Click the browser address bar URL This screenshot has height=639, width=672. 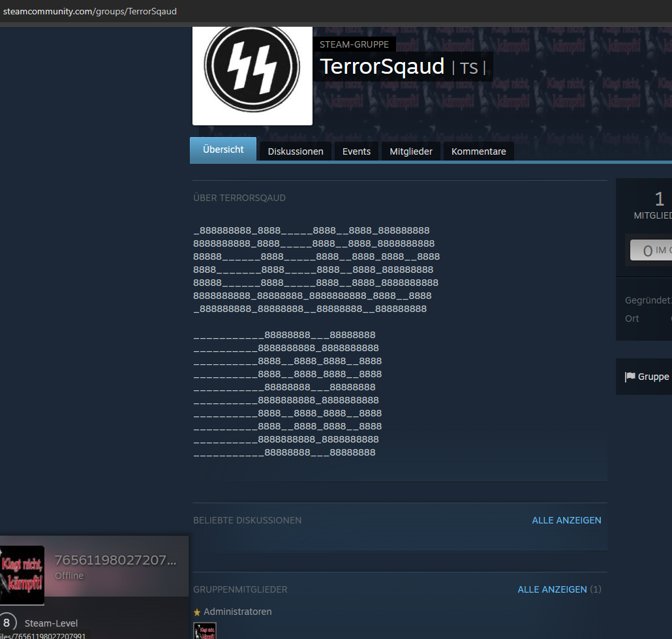(89, 12)
